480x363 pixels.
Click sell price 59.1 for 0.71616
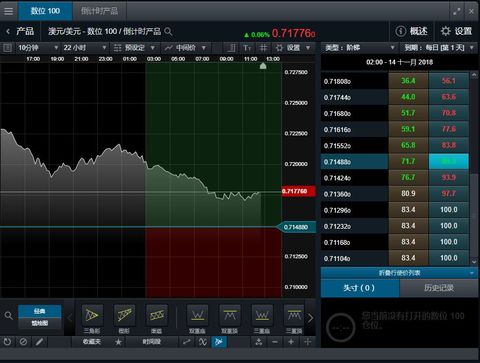[x=408, y=129]
